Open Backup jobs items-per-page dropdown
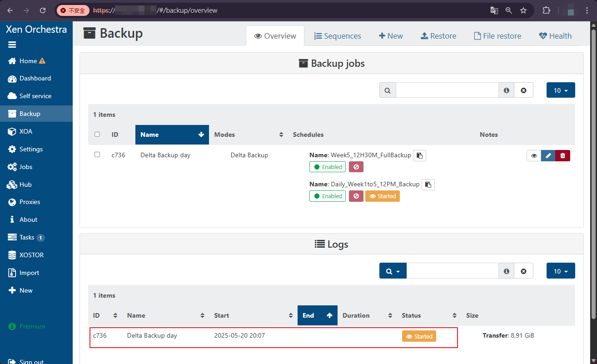Viewport: 597px width, 364px height. click(x=561, y=90)
